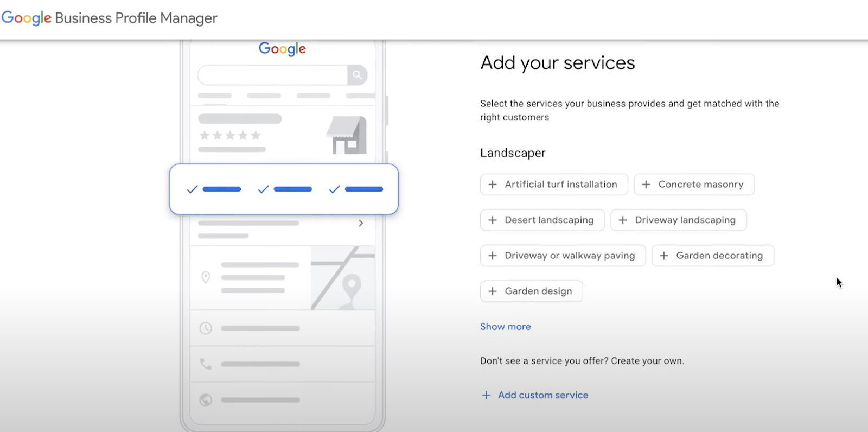Add the Garden decorating service chip
Image resolution: width=868 pixels, height=432 pixels.
(x=713, y=256)
